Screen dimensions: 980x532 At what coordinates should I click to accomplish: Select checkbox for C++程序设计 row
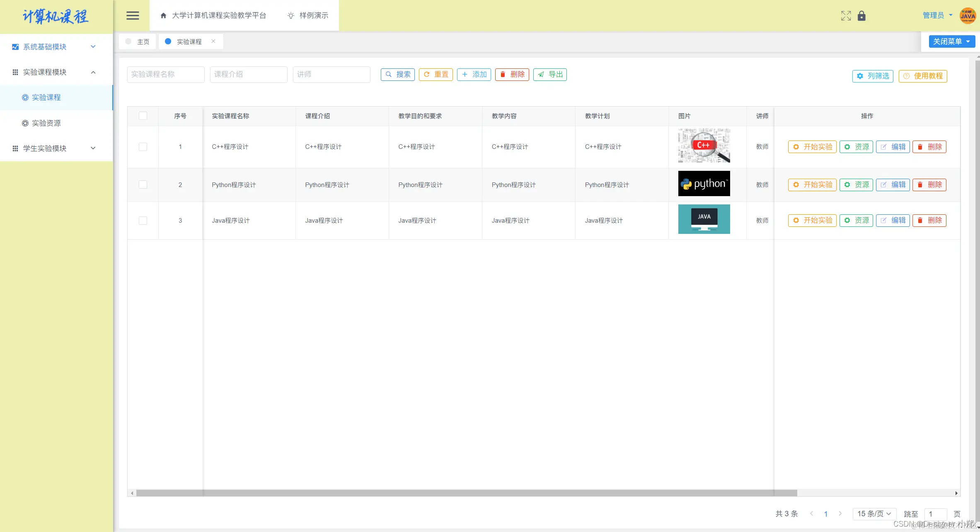(143, 147)
